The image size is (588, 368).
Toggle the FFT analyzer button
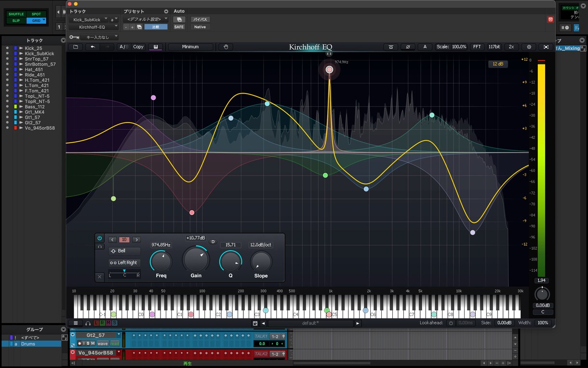(x=477, y=47)
